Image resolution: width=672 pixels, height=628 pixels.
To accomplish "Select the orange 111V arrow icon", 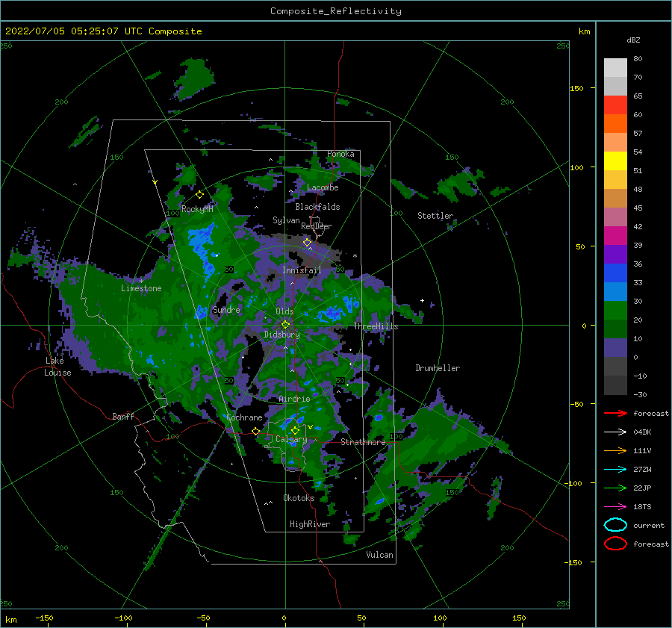I will click(x=615, y=450).
